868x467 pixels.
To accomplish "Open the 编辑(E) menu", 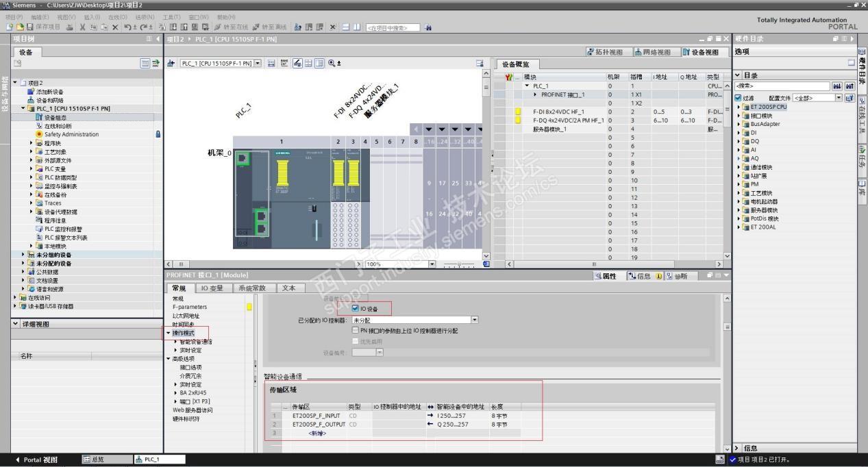I will pos(40,17).
